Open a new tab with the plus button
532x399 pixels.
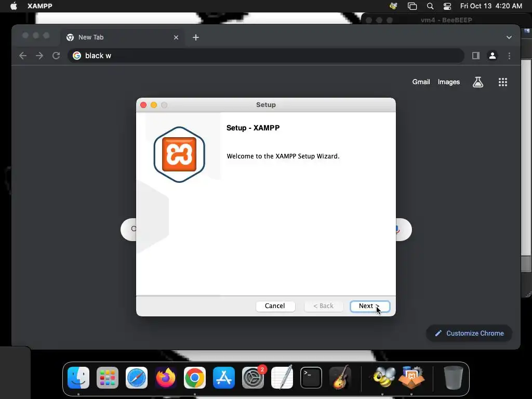[x=196, y=37]
